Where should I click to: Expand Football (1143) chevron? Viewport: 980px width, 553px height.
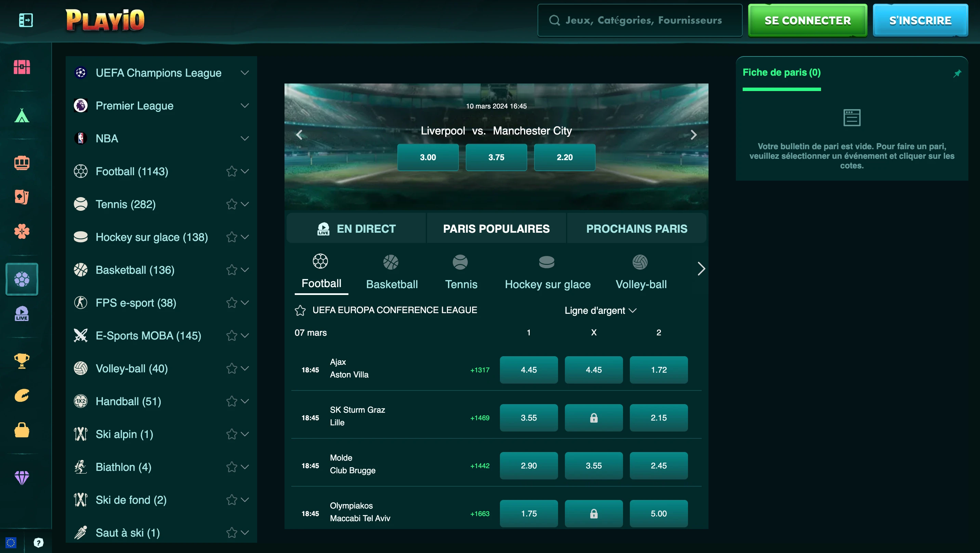point(244,171)
